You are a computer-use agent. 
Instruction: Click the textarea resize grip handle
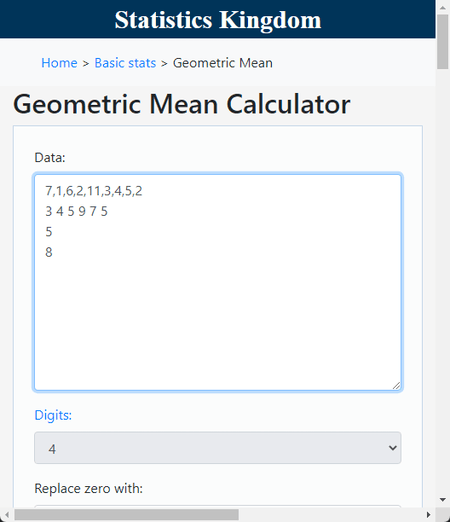click(x=396, y=386)
